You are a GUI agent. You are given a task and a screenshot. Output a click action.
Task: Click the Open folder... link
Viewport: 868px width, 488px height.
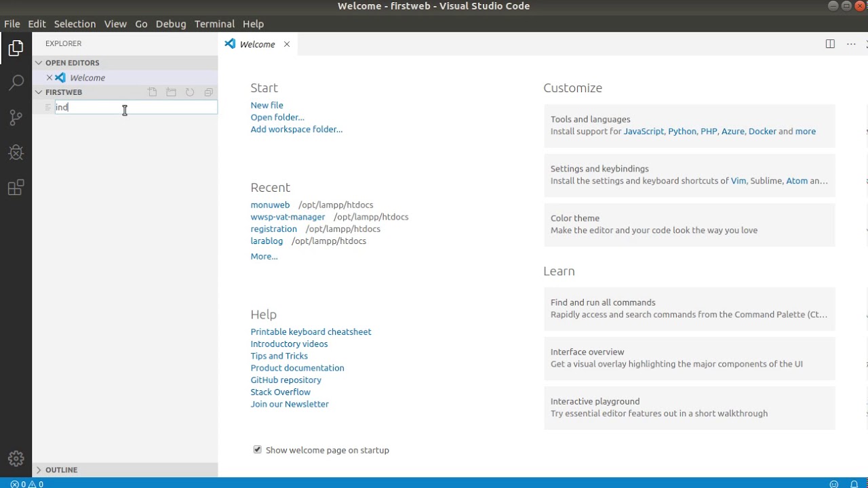[x=277, y=117]
